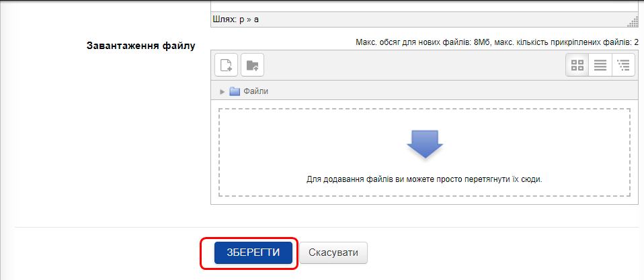
Task: Click the editor resize handle corner
Action: [633, 22]
